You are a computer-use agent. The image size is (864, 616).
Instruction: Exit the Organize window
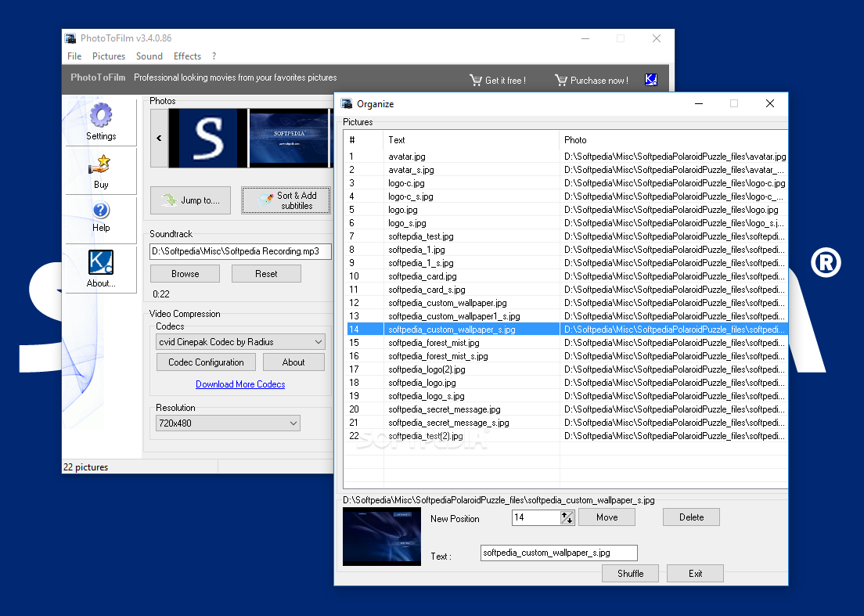[x=695, y=574]
